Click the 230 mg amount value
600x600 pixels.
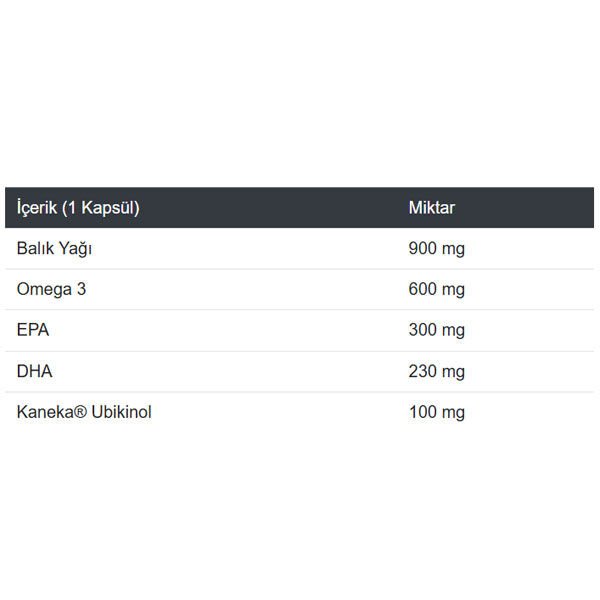click(x=437, y=371)
